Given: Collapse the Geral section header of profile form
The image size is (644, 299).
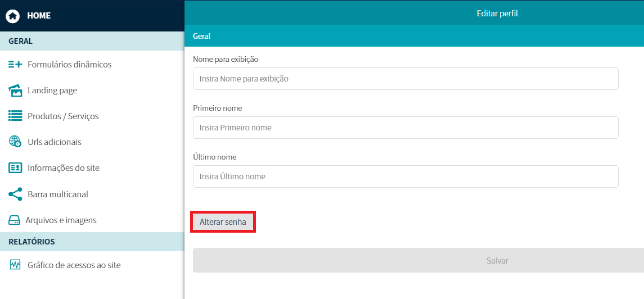Looking at the screenshot, I should tap(413, 36).
